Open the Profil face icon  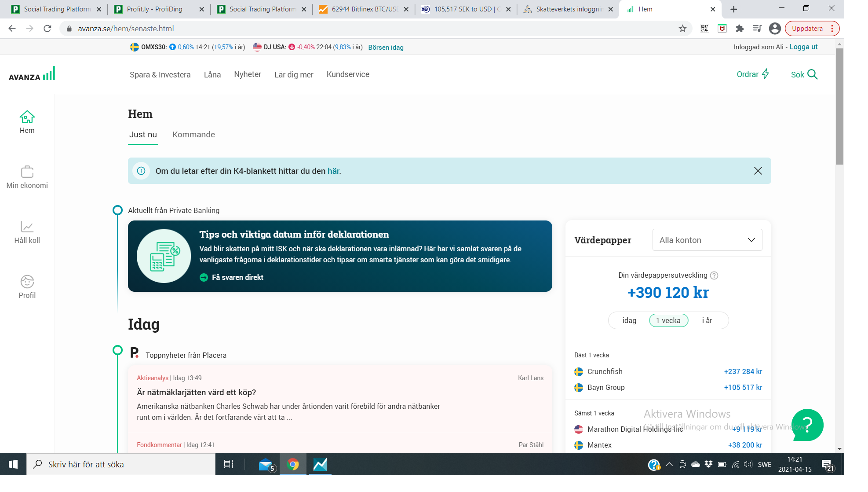[x=27, y=282]
